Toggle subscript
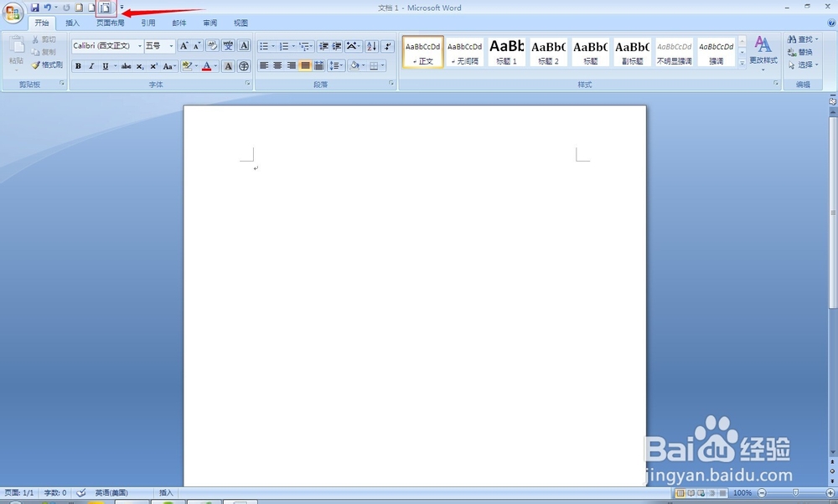The image size is (838, 504). coord(139,66)
